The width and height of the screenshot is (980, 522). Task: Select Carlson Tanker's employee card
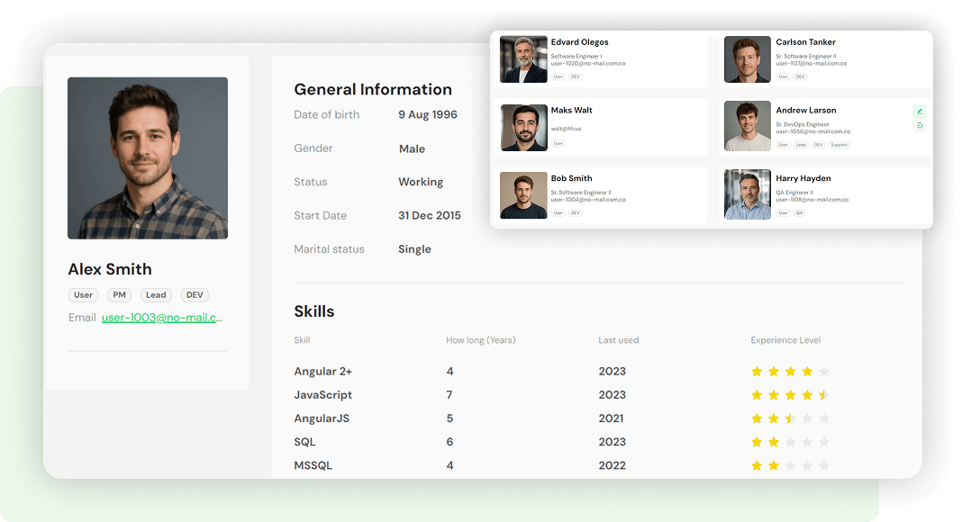(x=824, y=59)
